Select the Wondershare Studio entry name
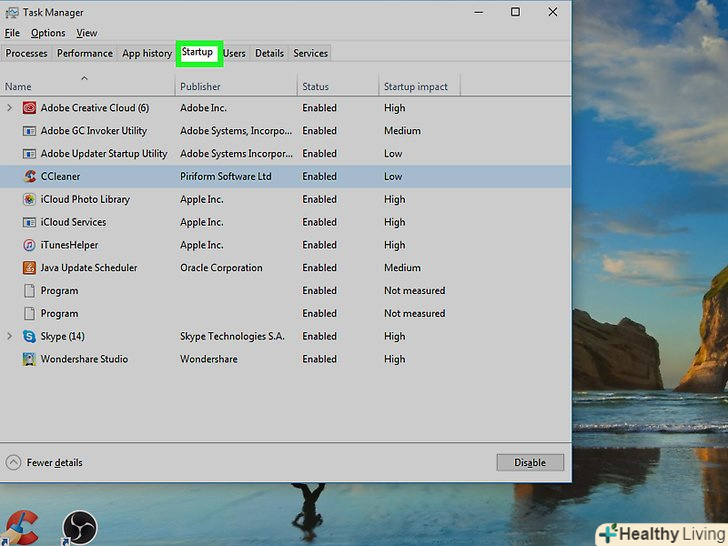 click(84, 359)
